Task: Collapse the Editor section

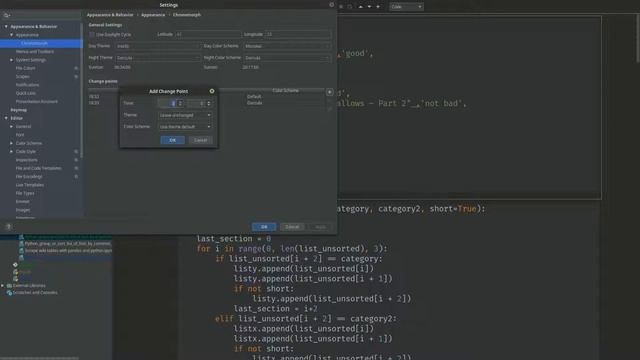Action: coord(6,118)
